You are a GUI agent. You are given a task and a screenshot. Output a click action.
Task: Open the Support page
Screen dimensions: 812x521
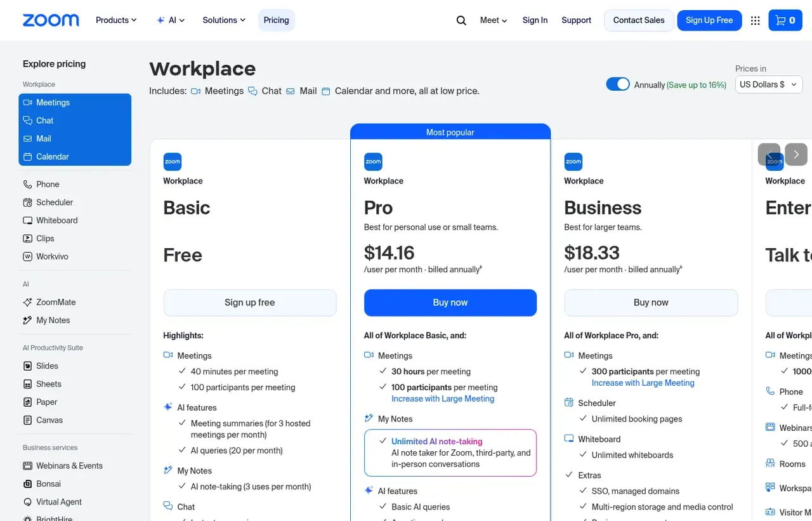[x=576, y=20]
